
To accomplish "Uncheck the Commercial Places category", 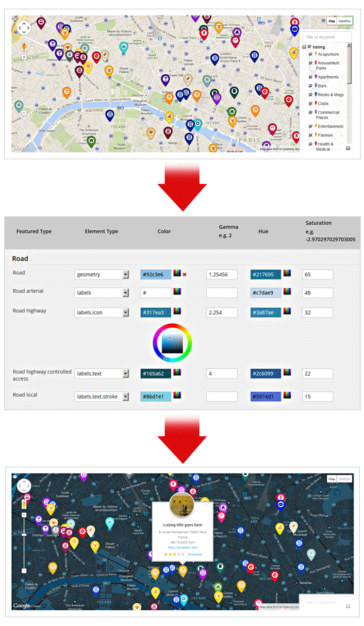I will pyautogui.click(x=311, y=112).
